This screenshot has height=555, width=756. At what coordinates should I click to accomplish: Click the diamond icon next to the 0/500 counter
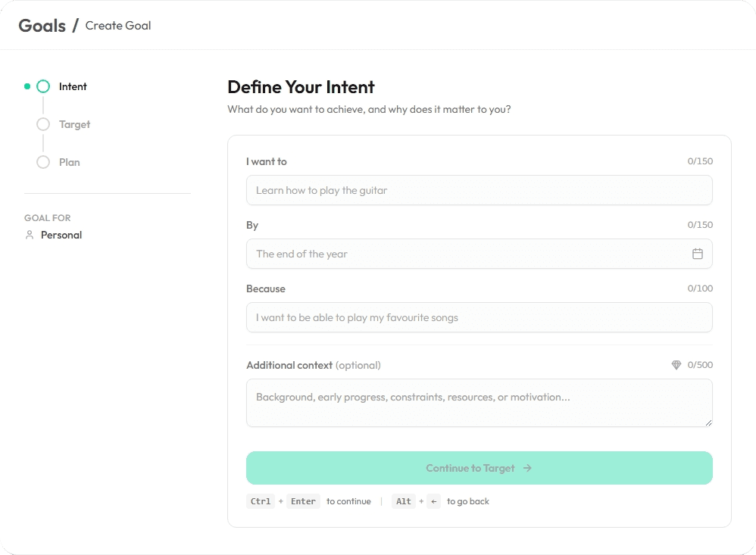click(676, 365)
